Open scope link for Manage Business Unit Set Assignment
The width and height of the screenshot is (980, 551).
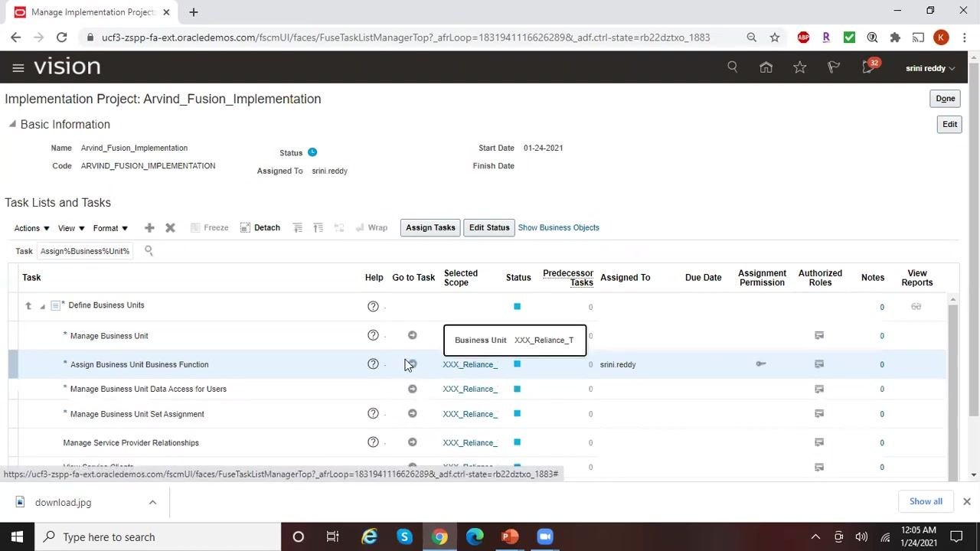pos(470,414)
